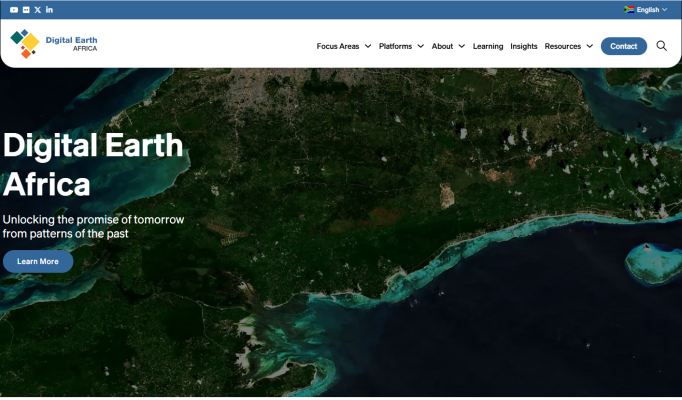Open the X (Twitter) social icon
The width and height of the screenshot is (682, 400).
point(38,10)
